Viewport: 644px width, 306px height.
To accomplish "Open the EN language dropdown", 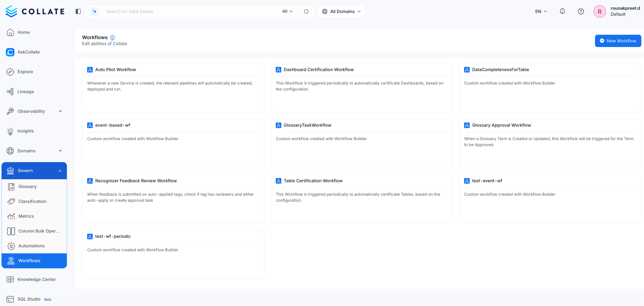I will tap(540, 11).
